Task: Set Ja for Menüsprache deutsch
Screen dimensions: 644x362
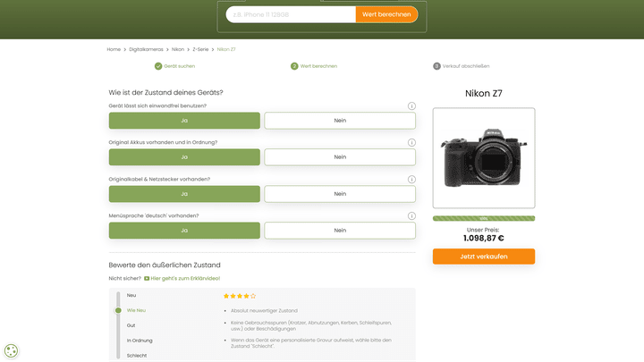Action: click(x=184, y=231)
